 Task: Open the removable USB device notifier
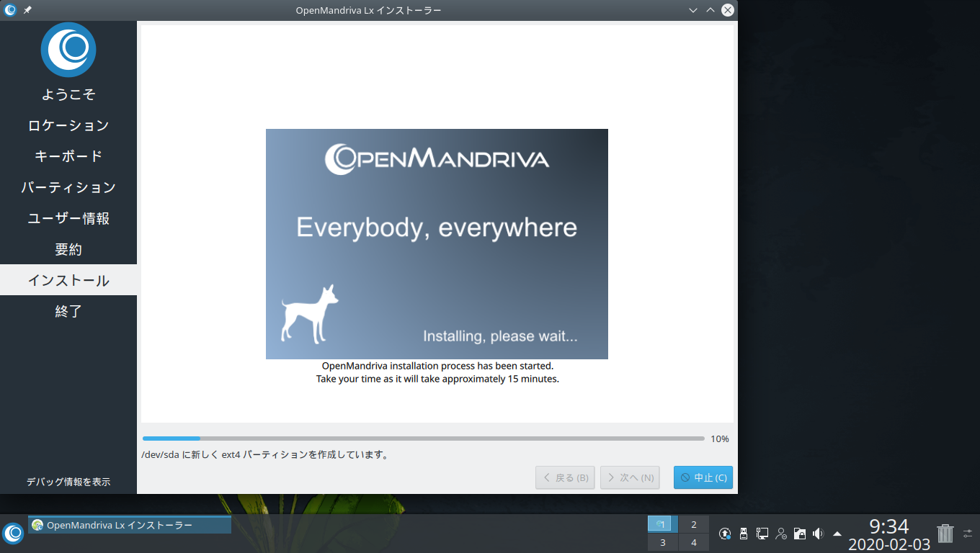[x=744, y=534]
